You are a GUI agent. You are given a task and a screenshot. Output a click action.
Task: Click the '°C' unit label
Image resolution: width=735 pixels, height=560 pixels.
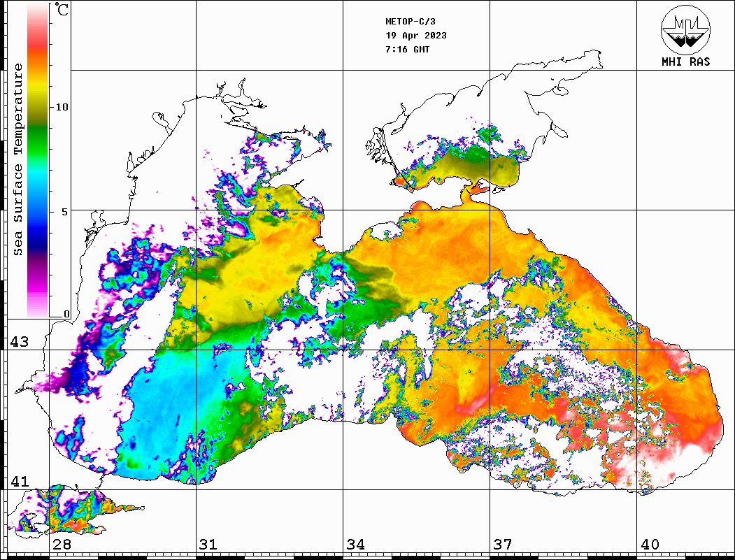click(62, 9)
